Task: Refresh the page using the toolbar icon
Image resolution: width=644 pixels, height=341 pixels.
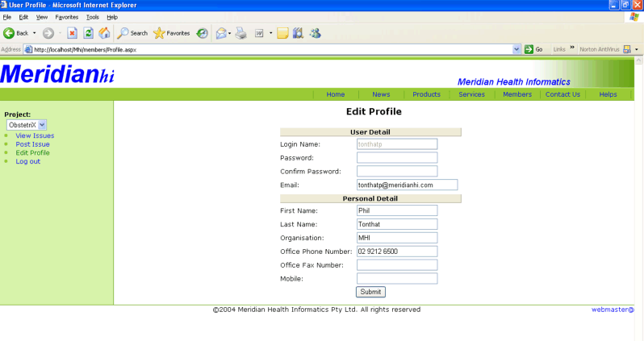Action: [88, 33]
